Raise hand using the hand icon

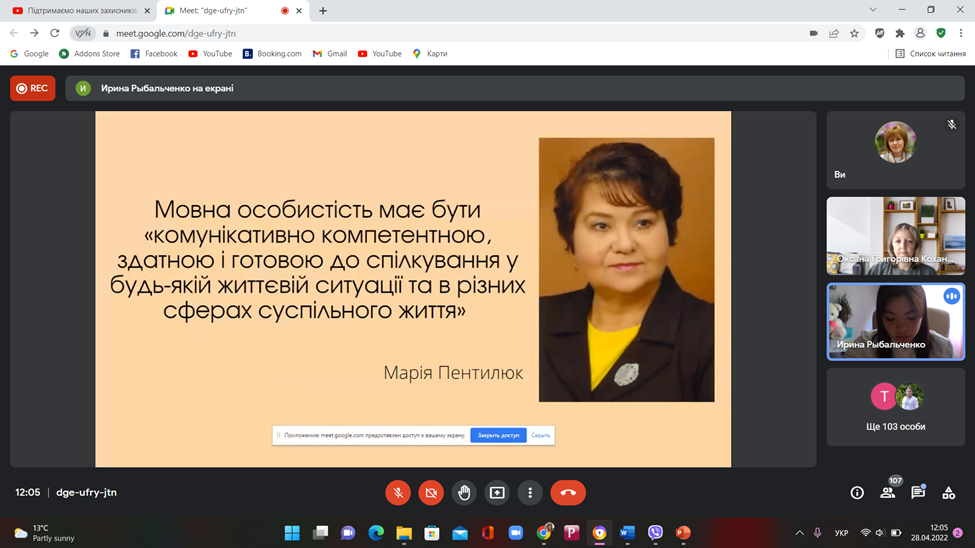click(x=464, y=493)
